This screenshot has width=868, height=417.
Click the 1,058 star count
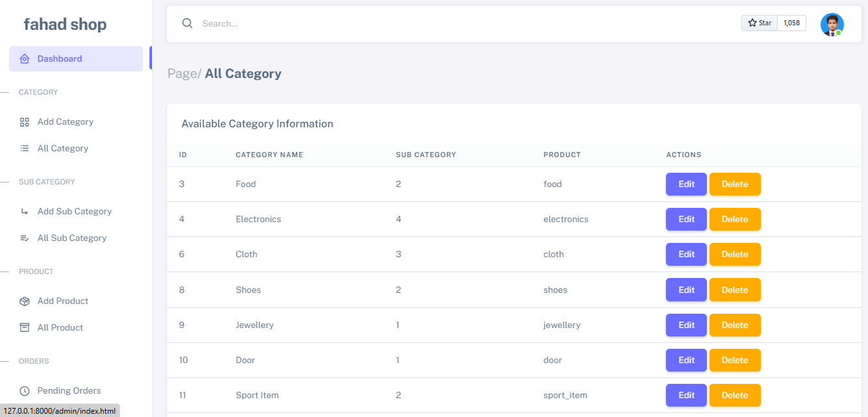click(x=791, y=23)
